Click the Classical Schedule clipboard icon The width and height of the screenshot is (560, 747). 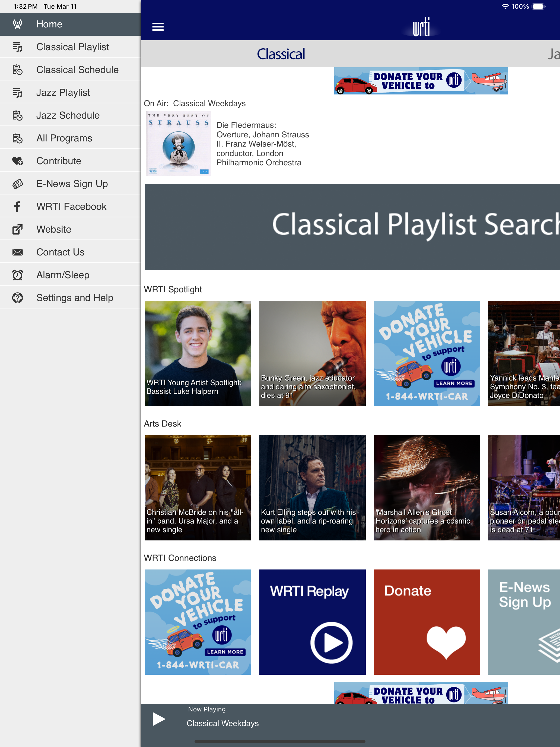pyautogui.click(x=18, y=70)
